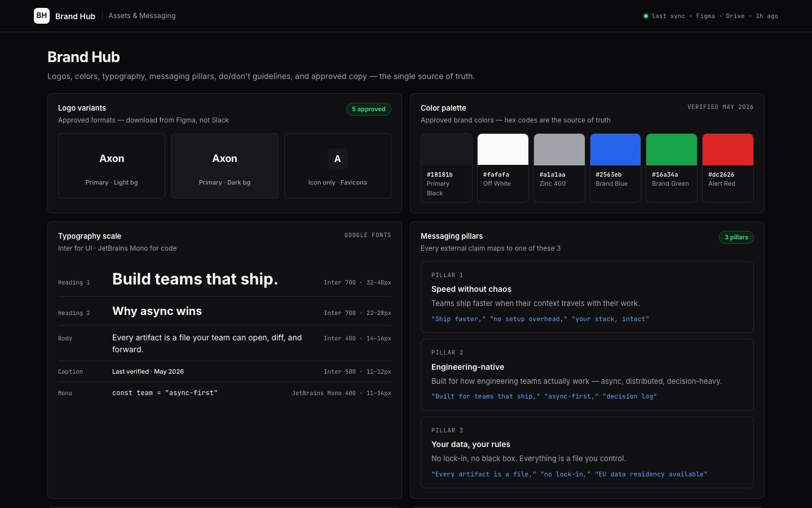Click the 3 pillars badge
812x508 pixels.
[736, 237]
